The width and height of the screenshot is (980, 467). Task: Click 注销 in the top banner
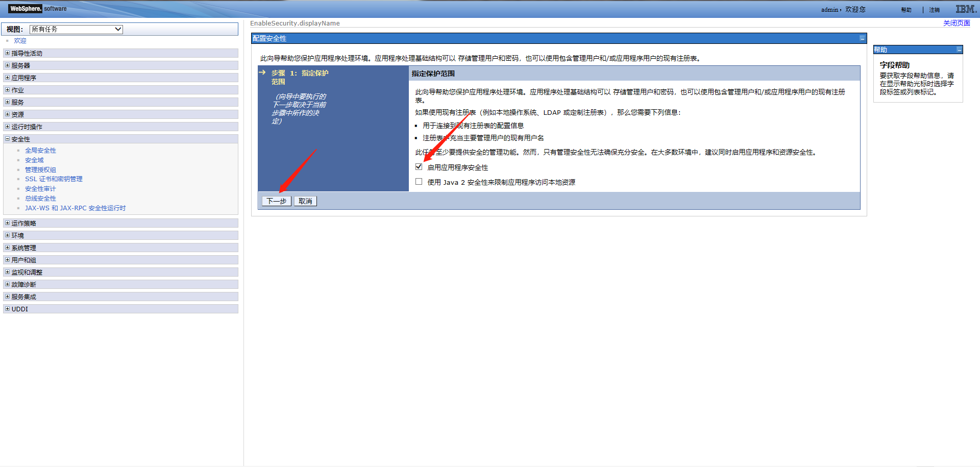click(934, 10)
